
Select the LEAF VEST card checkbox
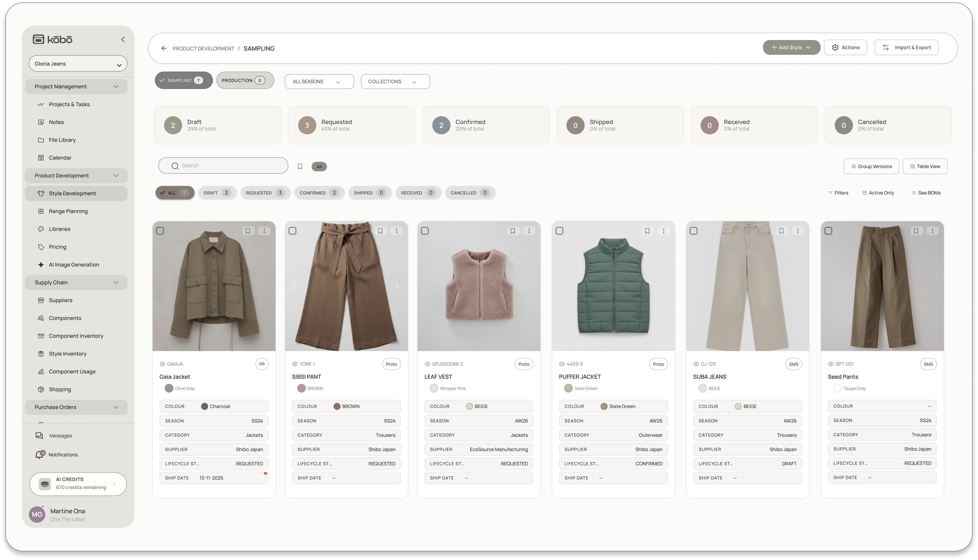[425, 231]
